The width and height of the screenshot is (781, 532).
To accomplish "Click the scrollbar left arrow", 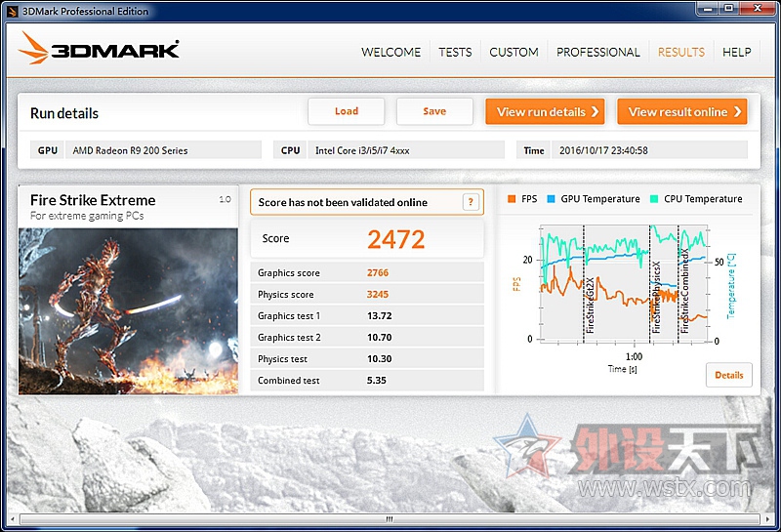I will click(x=13, y=519).
